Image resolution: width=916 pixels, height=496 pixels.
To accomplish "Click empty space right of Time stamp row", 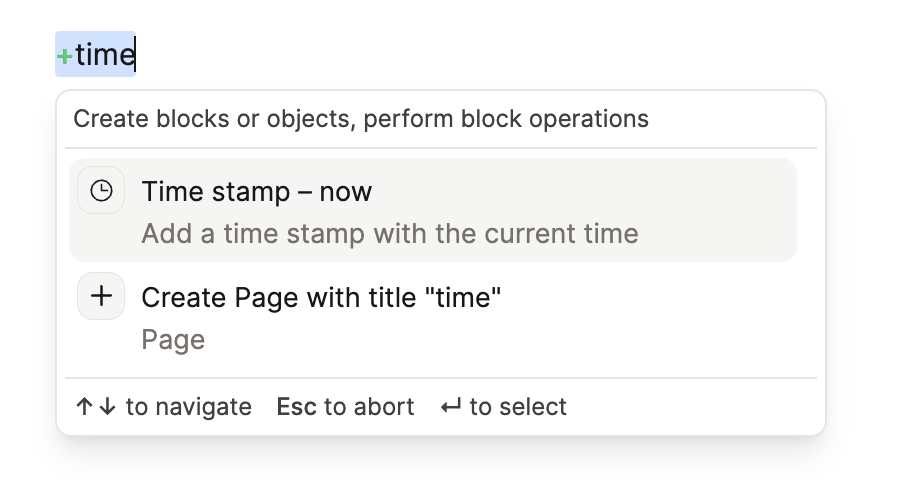I will [720, 210].
